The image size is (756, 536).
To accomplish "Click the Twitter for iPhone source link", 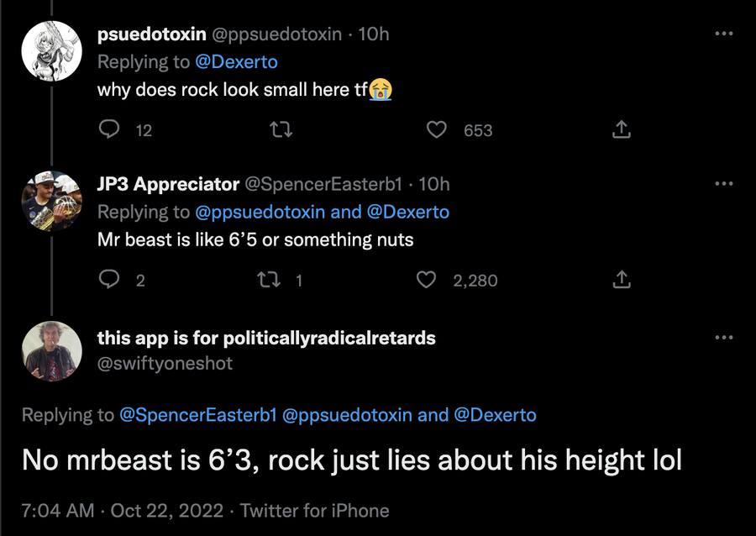I will (314, 511).
